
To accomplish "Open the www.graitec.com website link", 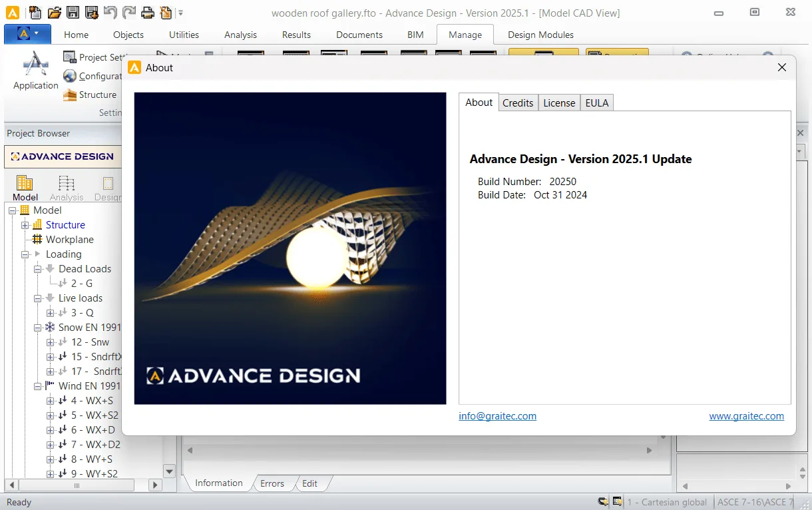I will [x=746, y=416].
